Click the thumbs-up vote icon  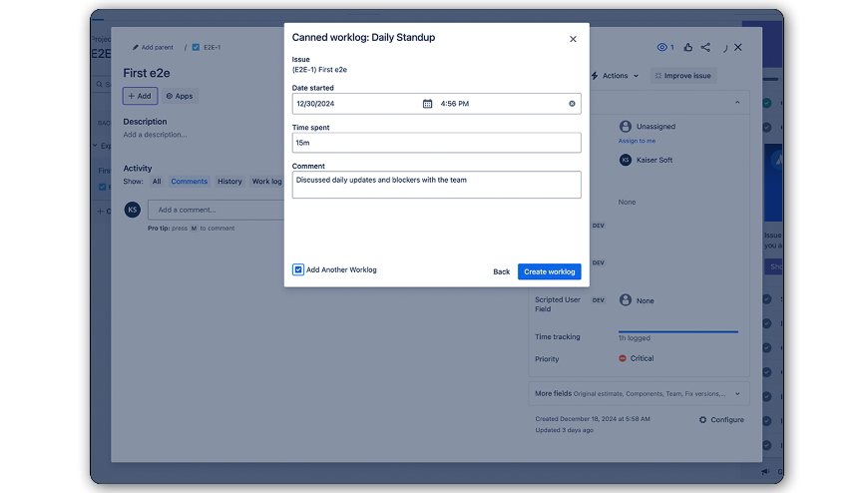688,47
